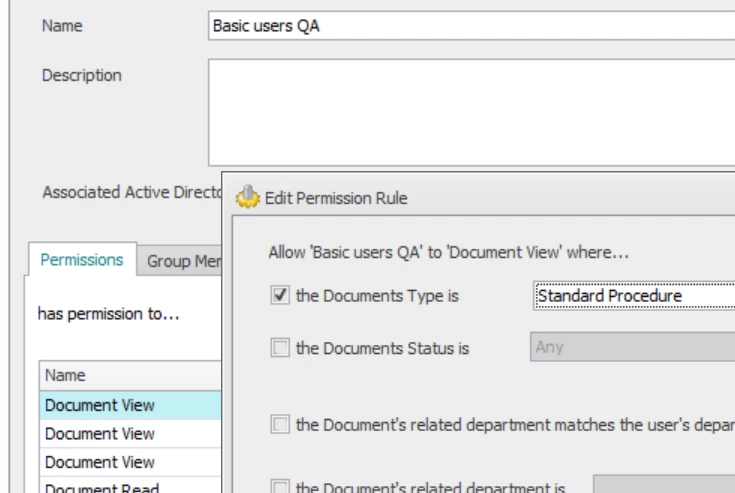Image resolution: width=735 pixels, height=493 pixels.
Task: Open the Documents Status 'Any' dropdown
Action: 630,349
